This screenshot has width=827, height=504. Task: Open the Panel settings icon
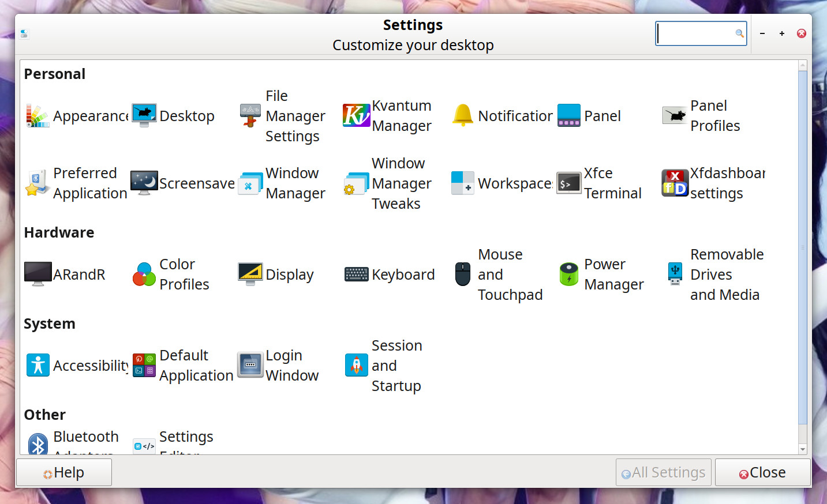tap(569, 116)
